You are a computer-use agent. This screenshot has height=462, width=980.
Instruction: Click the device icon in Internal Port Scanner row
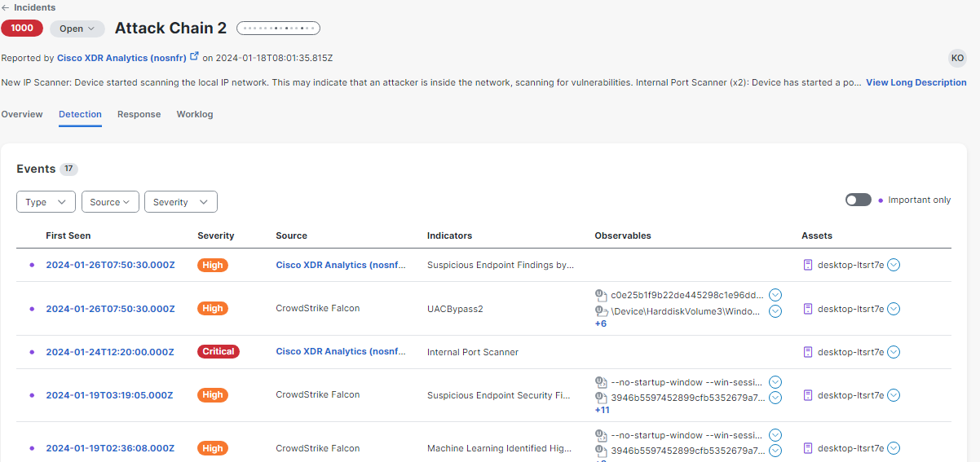pyautogui.click(x=809, y=352)
